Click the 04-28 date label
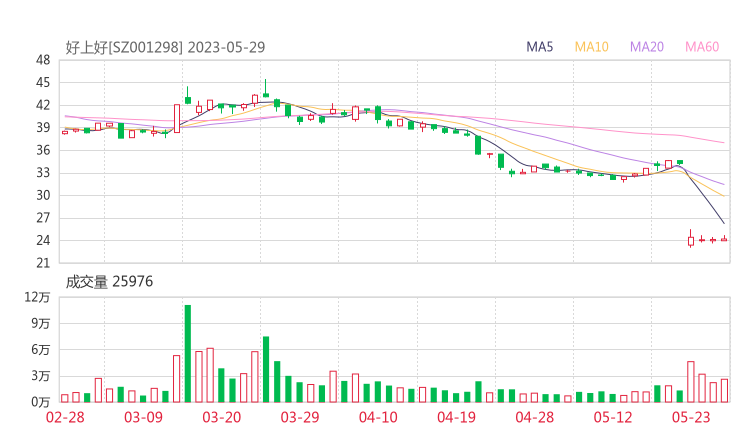The width and height of the screenshot is (740, 440). click(x=535, y=417)
